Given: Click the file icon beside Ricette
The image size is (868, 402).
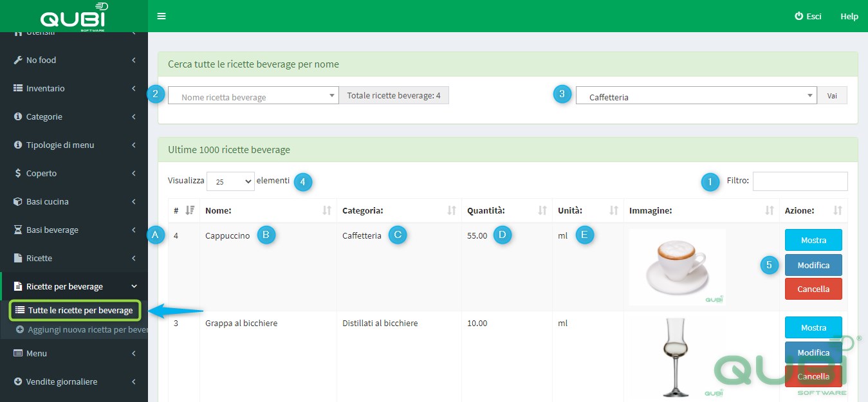Looking at the screenshot, I should 18,258.
